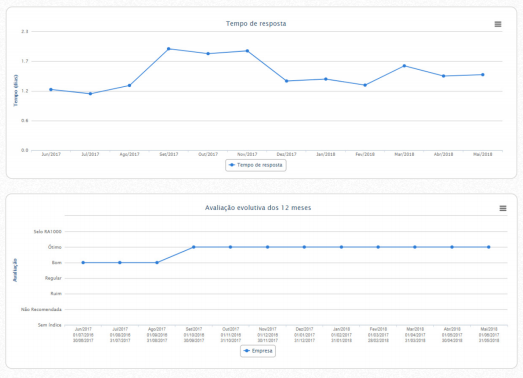The height and width of the screenshot is (378, 523).
Task: Click the 'Mai/2018' label under response time chart
Action: point(483,154)
